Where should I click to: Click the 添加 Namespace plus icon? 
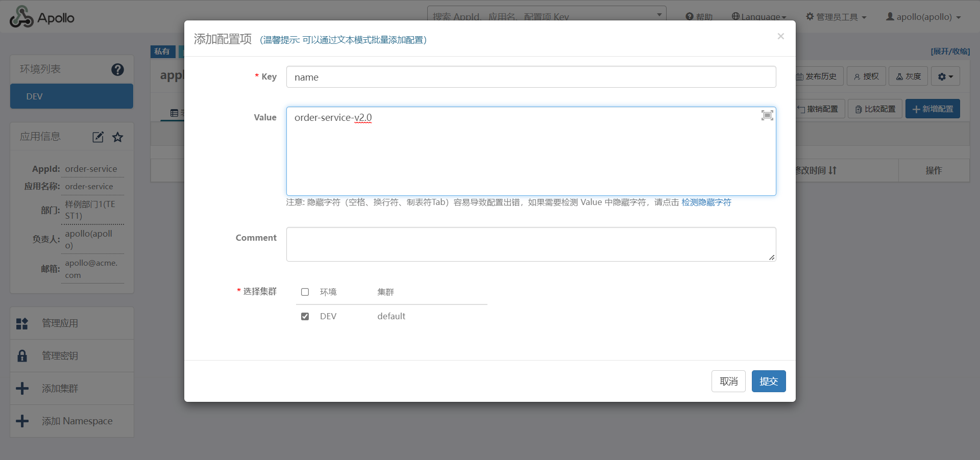coord(22,421)
